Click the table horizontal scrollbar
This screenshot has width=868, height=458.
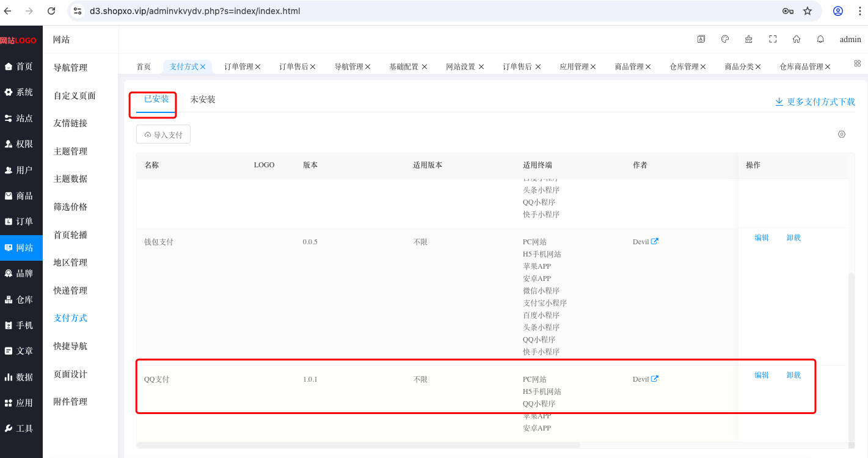coord(359,445)
